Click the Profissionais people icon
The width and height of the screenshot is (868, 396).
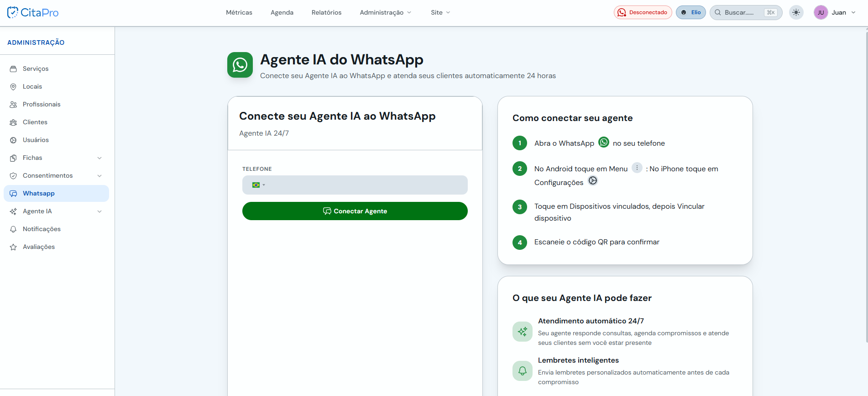click(13, 104)
